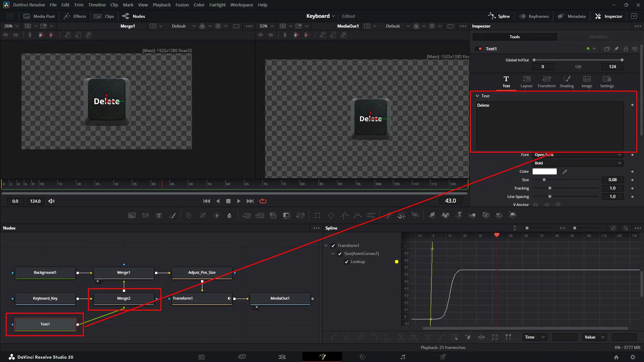The height and width of the screenshot is (362, 644).
Task: Click the Size slider handle
Action: pyautogui.click(x=544, y=180)
